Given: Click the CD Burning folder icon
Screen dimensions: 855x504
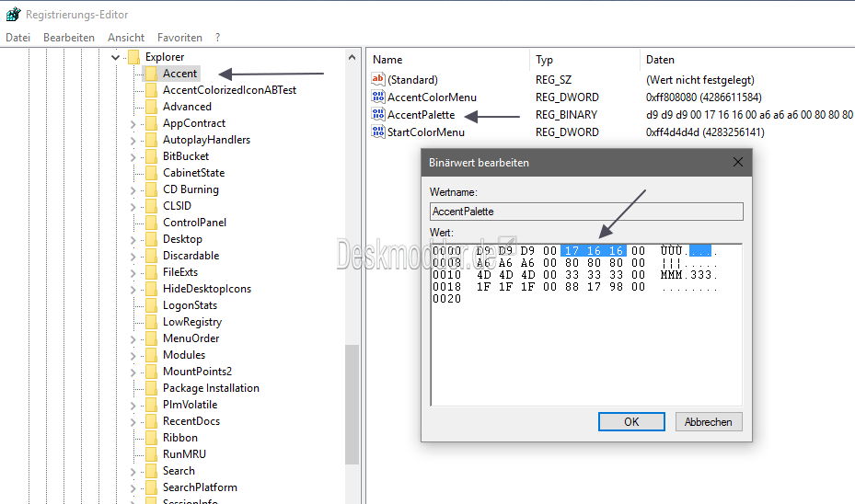Looking at the screenshot, I should (x=152, y=189).
